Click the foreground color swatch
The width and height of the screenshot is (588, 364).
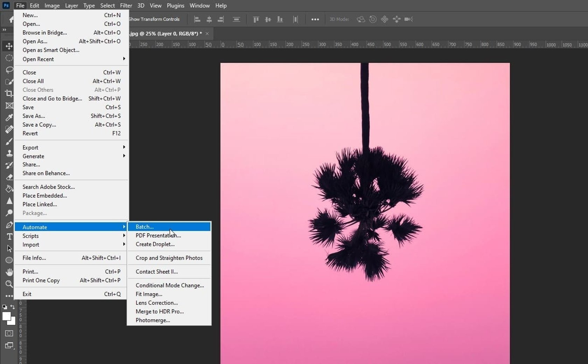tap(6, 316)
